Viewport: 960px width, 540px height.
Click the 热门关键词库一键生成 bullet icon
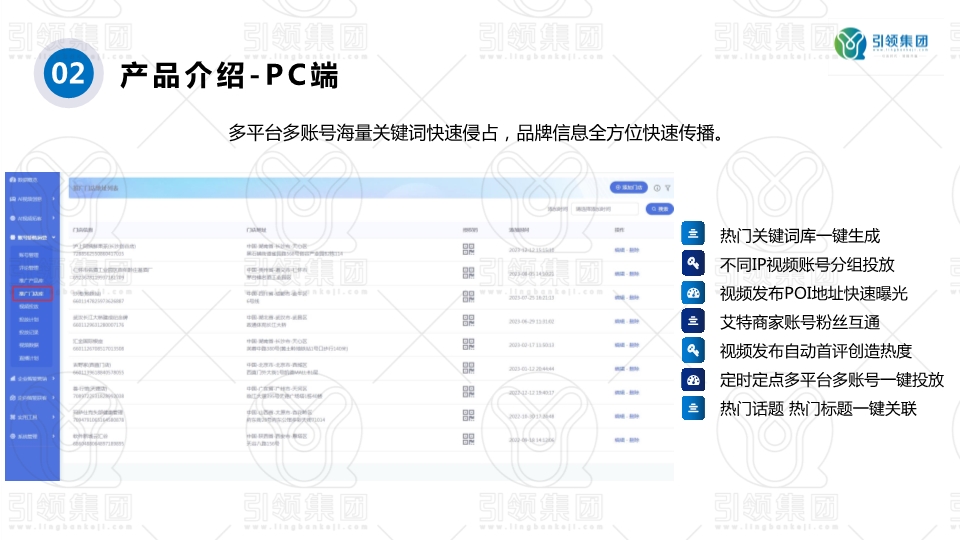tap(694, 235)
